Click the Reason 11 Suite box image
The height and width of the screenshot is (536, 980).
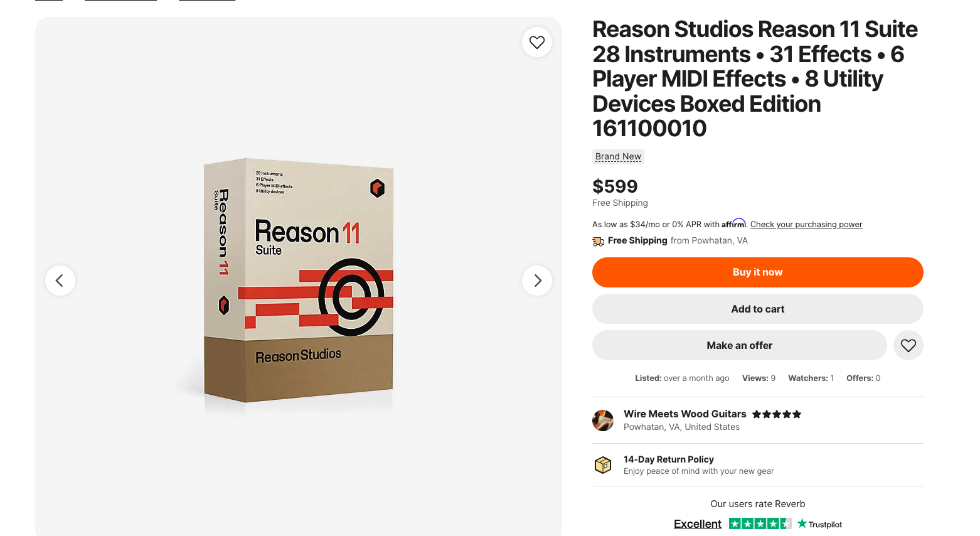299,280
